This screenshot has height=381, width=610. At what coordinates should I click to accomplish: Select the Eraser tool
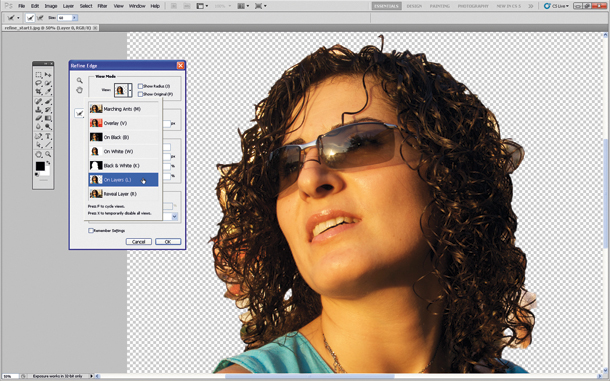39,118
